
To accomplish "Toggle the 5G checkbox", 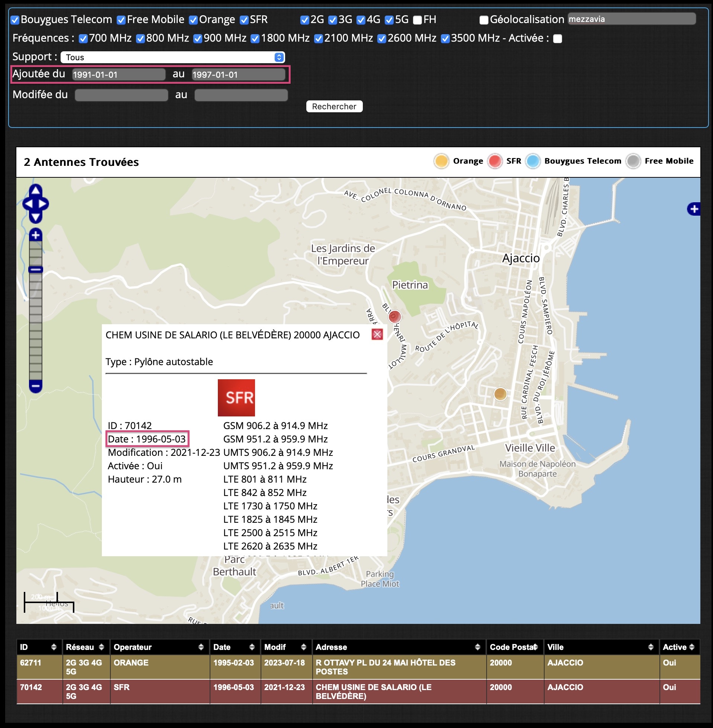I will 390,20.
